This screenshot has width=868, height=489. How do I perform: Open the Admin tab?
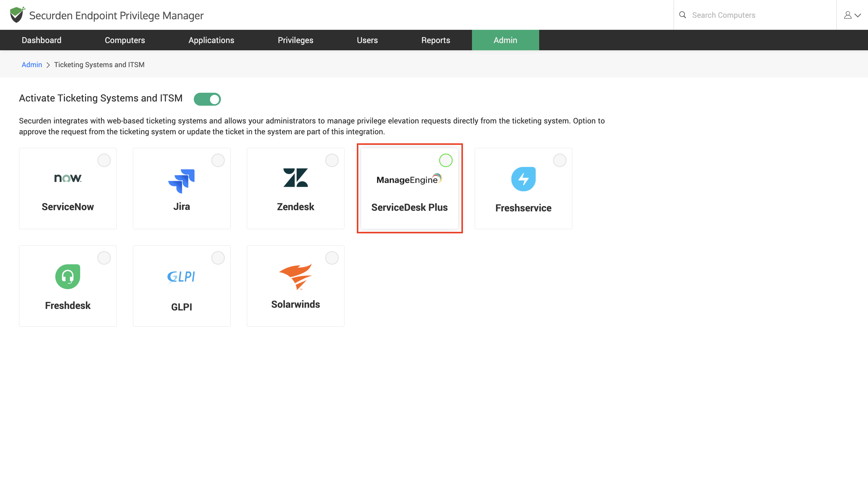[505, 40]
